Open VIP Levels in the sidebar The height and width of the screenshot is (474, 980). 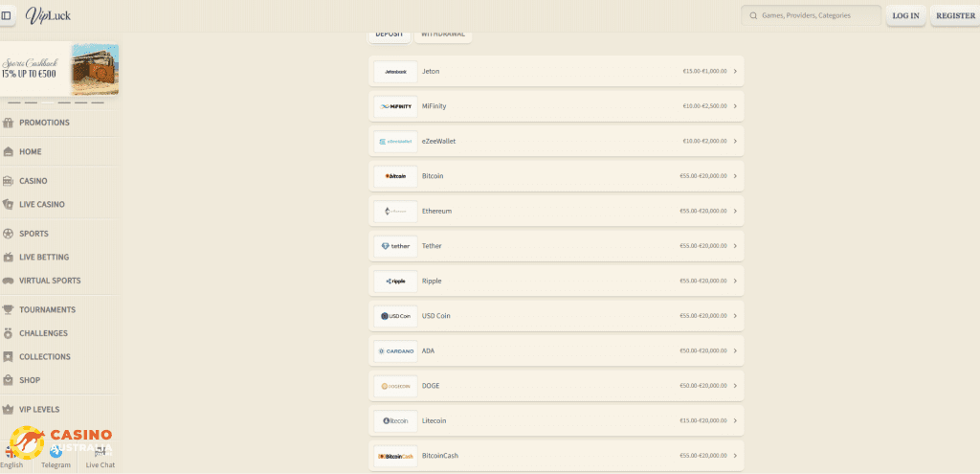click(39, 409)
